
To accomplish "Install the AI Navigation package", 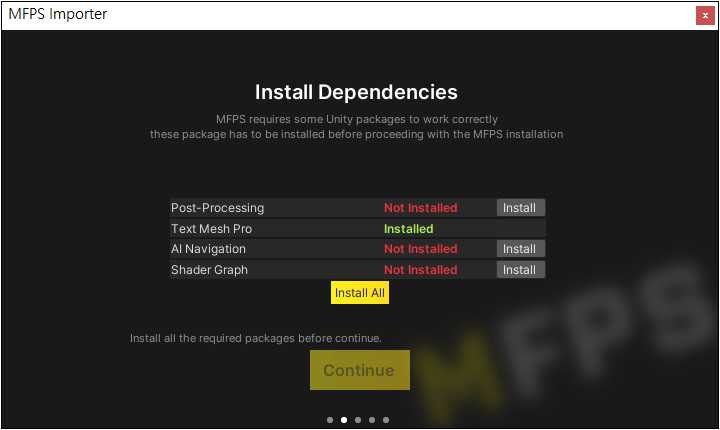I will coord(520,249).
